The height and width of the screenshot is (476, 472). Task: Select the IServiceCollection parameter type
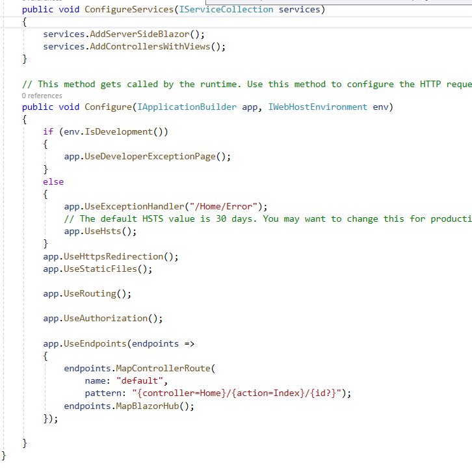pyautogui.click(x=226, y=9)
